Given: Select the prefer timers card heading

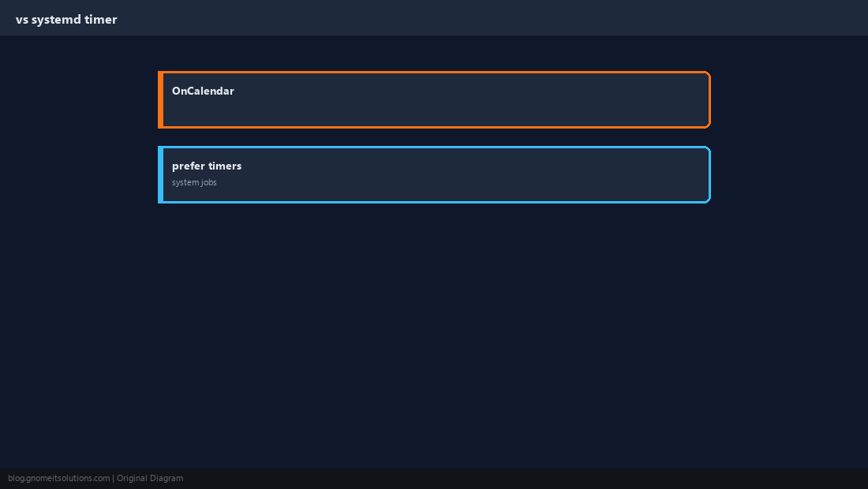Looking at the screenshot, I should coord(207,166).
